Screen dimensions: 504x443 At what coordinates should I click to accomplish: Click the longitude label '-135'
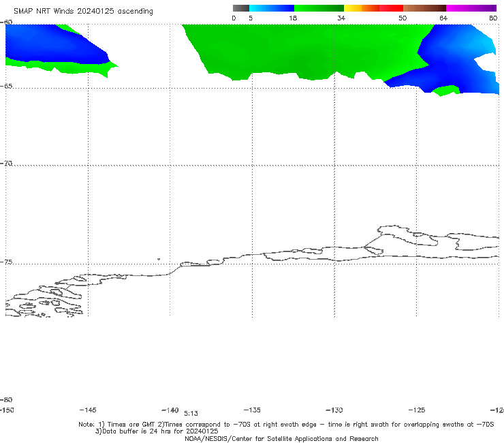(252, 410)
